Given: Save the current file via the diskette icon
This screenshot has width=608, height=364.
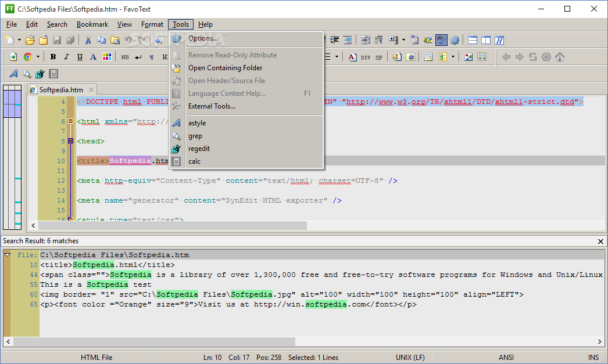Looking at the screenshot, I should (x=57, y=40).
